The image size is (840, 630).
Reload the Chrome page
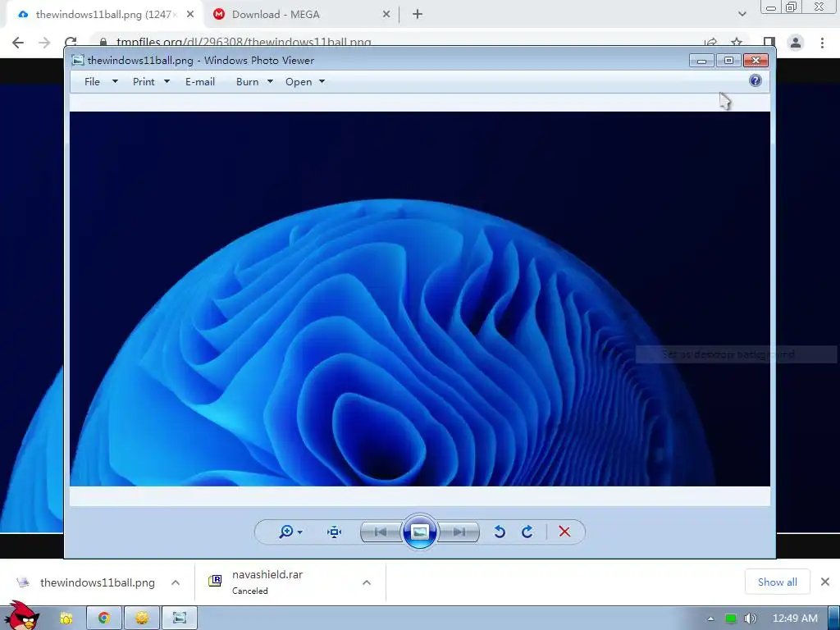tap(71, 42)
